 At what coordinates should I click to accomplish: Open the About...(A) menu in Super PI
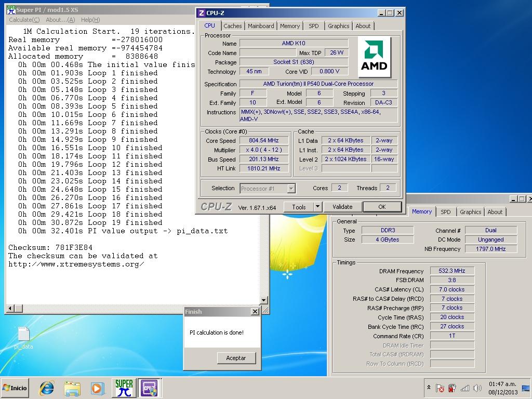(60, 20)
